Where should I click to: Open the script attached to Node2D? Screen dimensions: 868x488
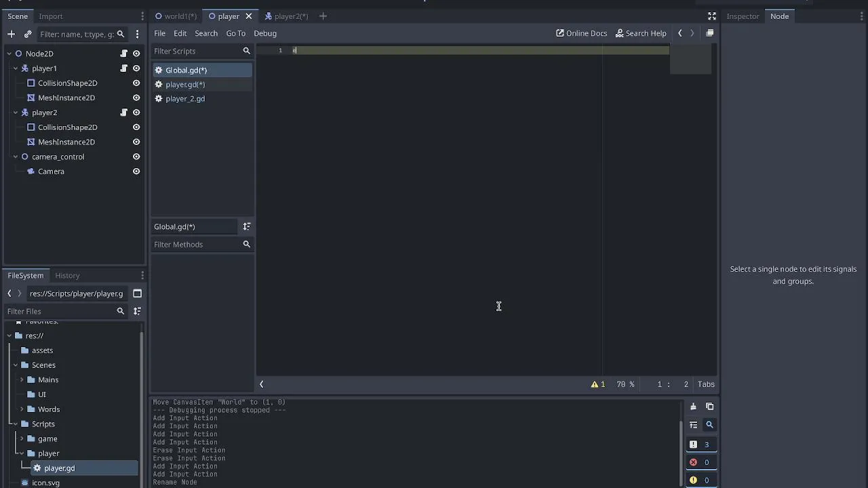coord(124,54)
